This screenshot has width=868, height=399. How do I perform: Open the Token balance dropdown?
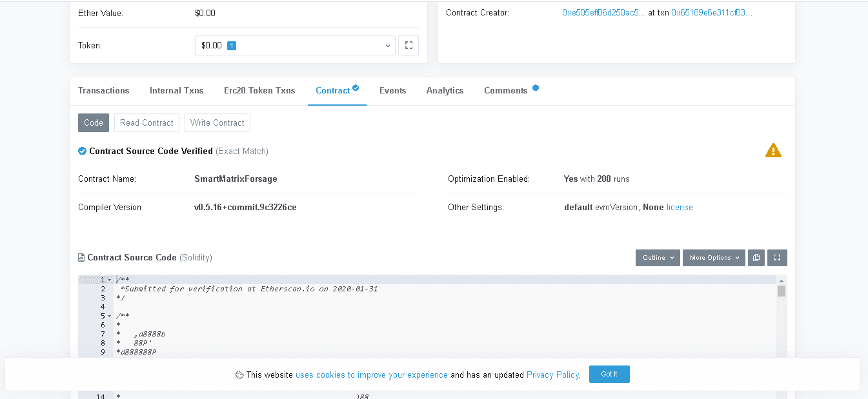pyautogui.click(x=295, y=46)
